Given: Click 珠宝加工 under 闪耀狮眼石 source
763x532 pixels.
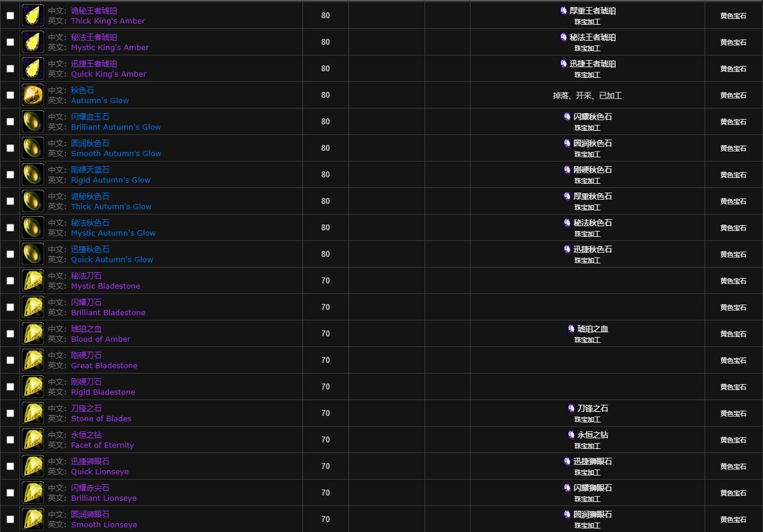Looking at the screenshot, I should tap(587, 499).
